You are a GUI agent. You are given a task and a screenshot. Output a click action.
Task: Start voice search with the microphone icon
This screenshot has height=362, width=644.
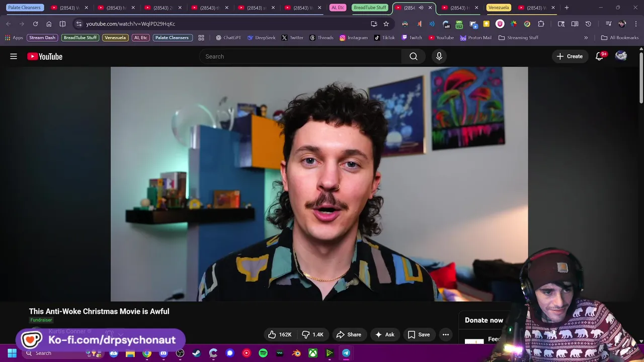(439, 56)
